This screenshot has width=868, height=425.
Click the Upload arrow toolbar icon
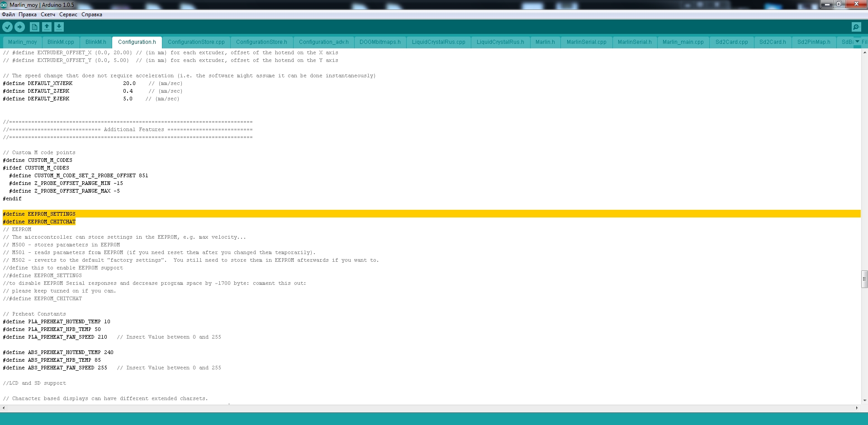[x=20, y=27]
